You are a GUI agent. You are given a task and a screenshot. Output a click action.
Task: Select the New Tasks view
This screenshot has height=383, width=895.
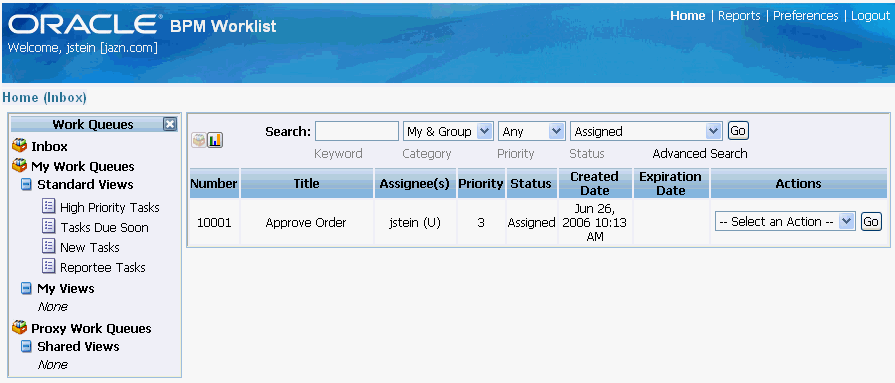click(x=90, y=248)
